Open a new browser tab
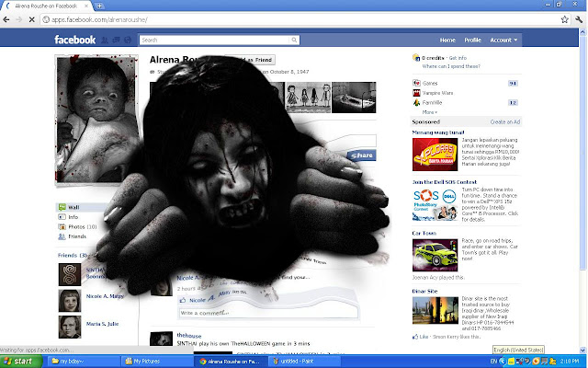This screenshot has height=368, width=588. pos(99,6)
